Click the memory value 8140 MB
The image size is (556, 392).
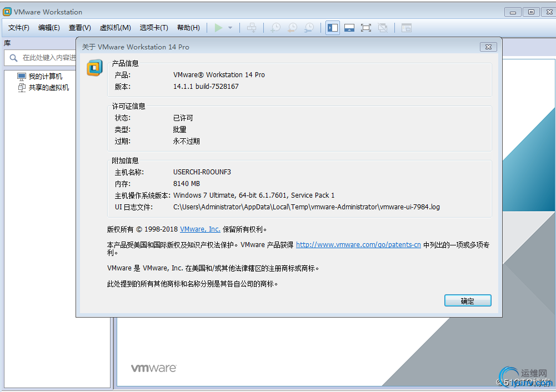click(x=187, y=184)
